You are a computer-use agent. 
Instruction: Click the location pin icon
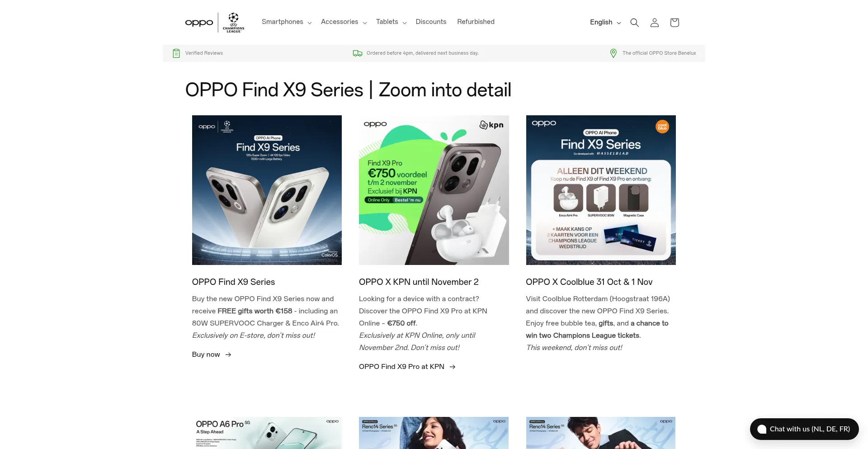613,53
